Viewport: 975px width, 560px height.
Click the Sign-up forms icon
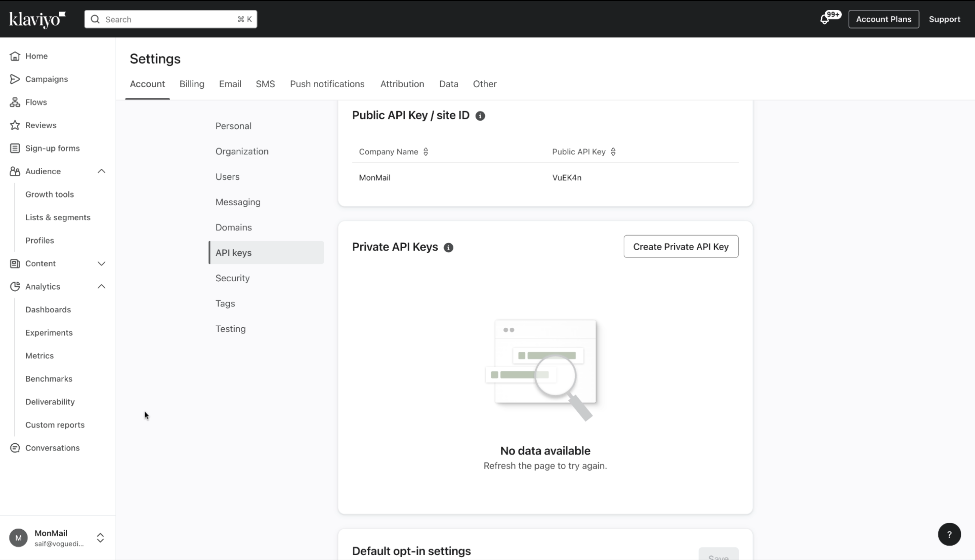(x=15, y=148)
